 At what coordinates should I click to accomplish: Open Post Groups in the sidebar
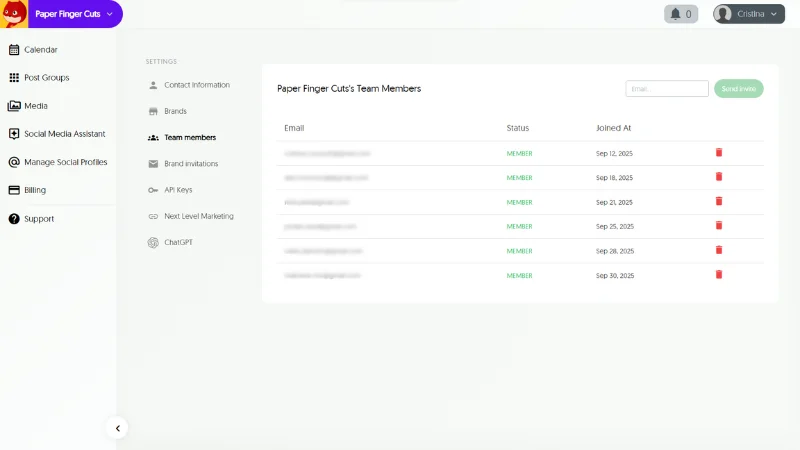(x=46, y=78)
